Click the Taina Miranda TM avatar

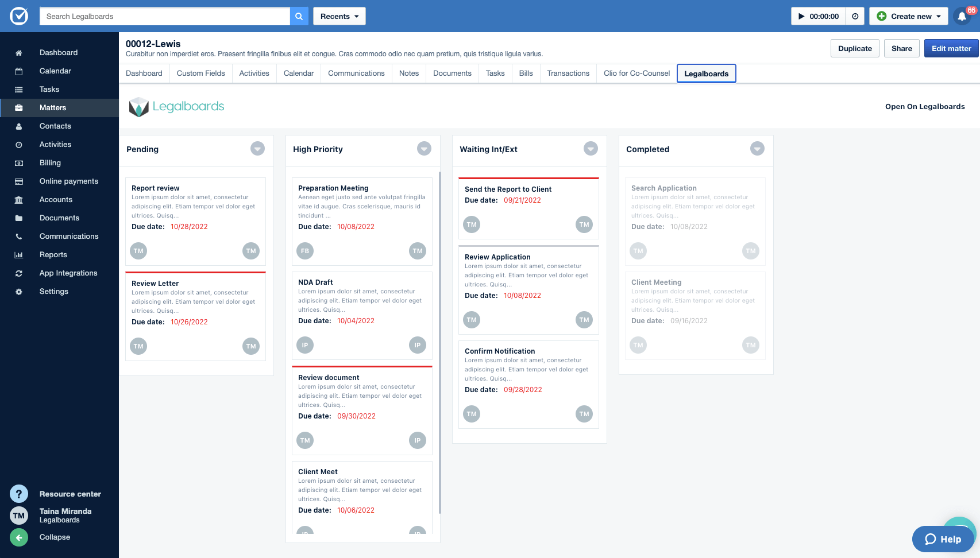19,516
